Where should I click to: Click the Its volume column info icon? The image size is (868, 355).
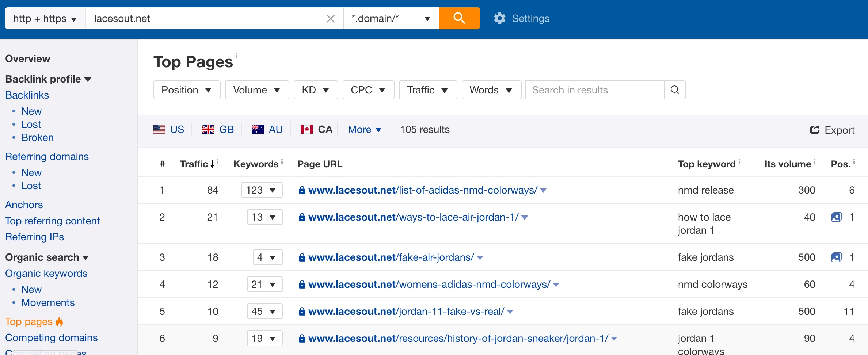tap(815, 161)
